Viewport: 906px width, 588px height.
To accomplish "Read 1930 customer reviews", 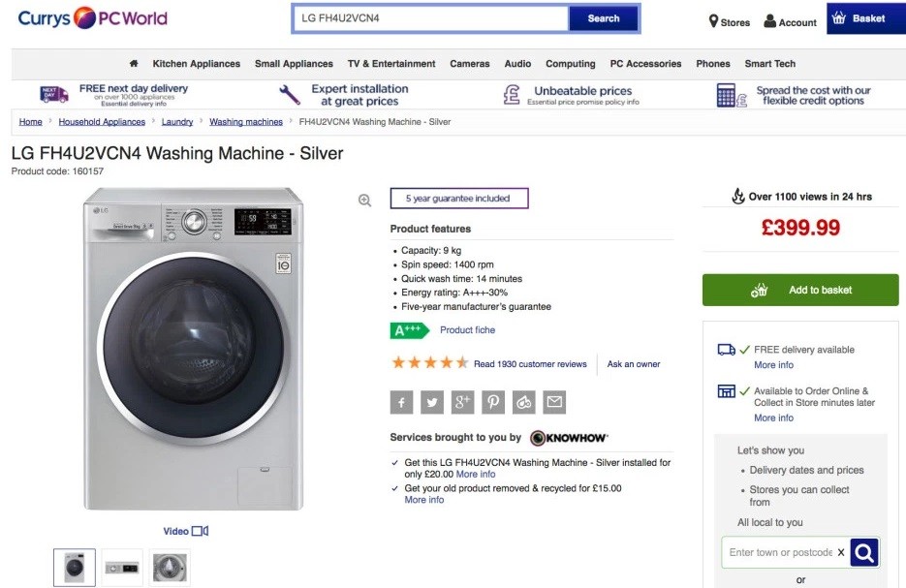I will coord(530,364).
